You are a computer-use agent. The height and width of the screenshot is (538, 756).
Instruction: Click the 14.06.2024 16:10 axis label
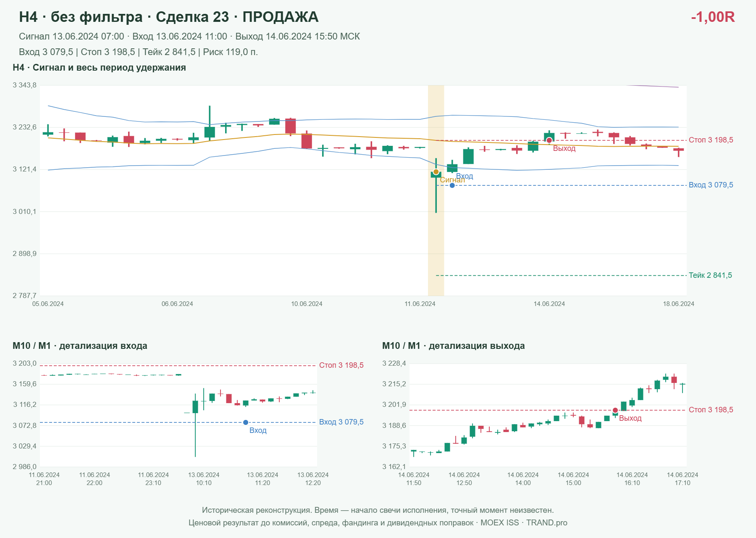click(632, 479)
